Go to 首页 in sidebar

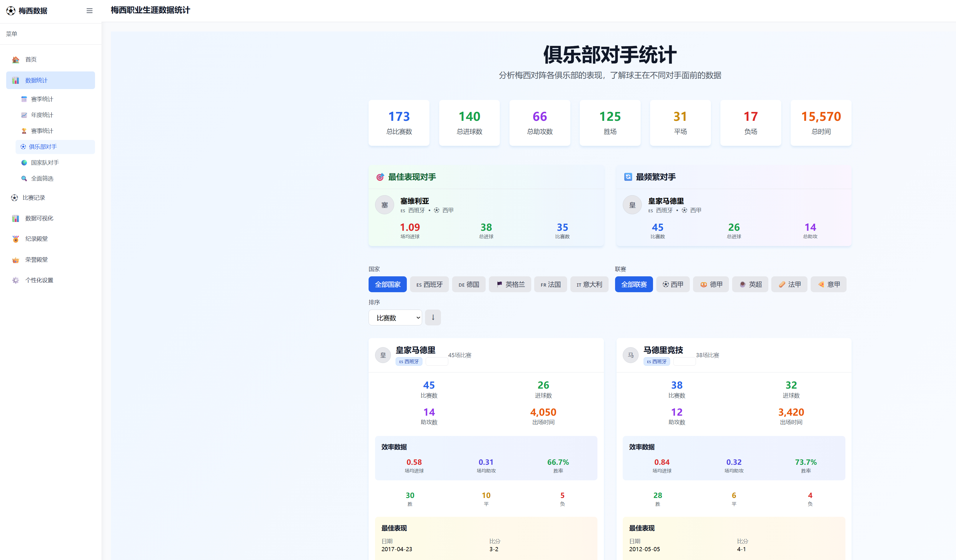point(51,59)
